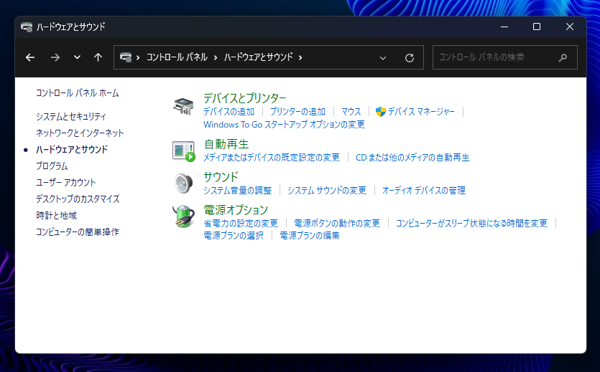Open the 電源オプション heading

pos(235,210)
